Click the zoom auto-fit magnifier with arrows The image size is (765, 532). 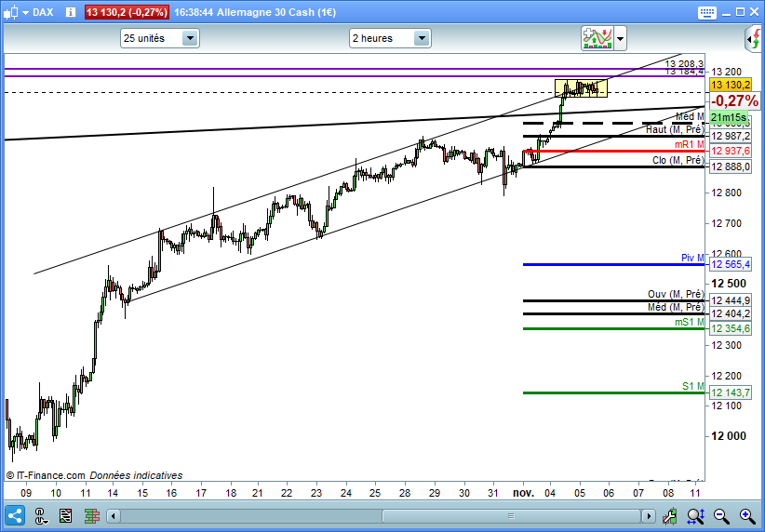click(x=695, y=515)
